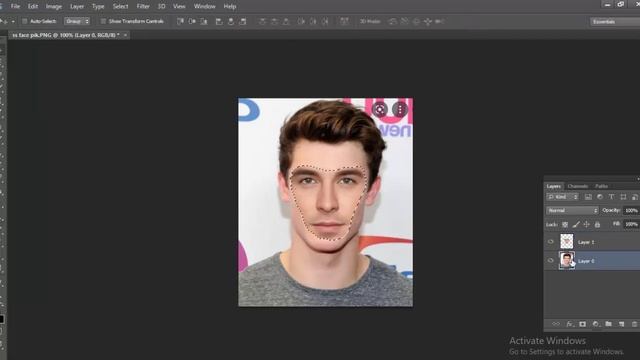Click the Align Right Edges icon
This screenshot has width=640, height=360.
pyautogui.click(x=243, y=21)
